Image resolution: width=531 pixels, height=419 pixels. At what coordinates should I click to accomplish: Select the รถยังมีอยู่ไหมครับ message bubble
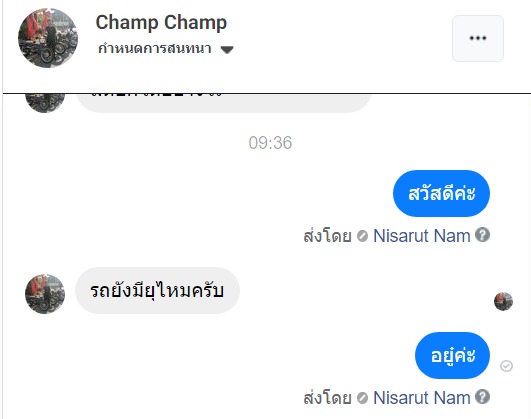coord(157,291)
